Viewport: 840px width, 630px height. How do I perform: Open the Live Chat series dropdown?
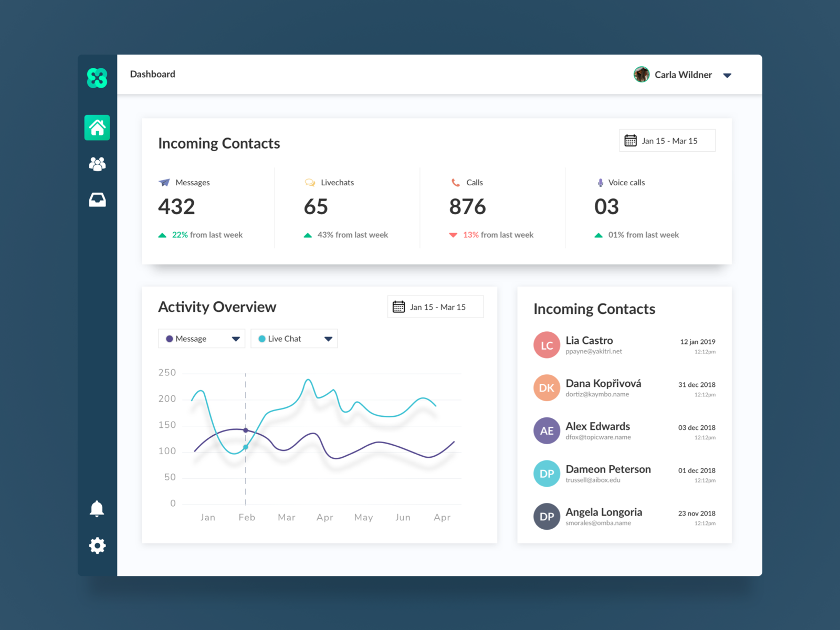pyautogui.click(x=294, y=339)
